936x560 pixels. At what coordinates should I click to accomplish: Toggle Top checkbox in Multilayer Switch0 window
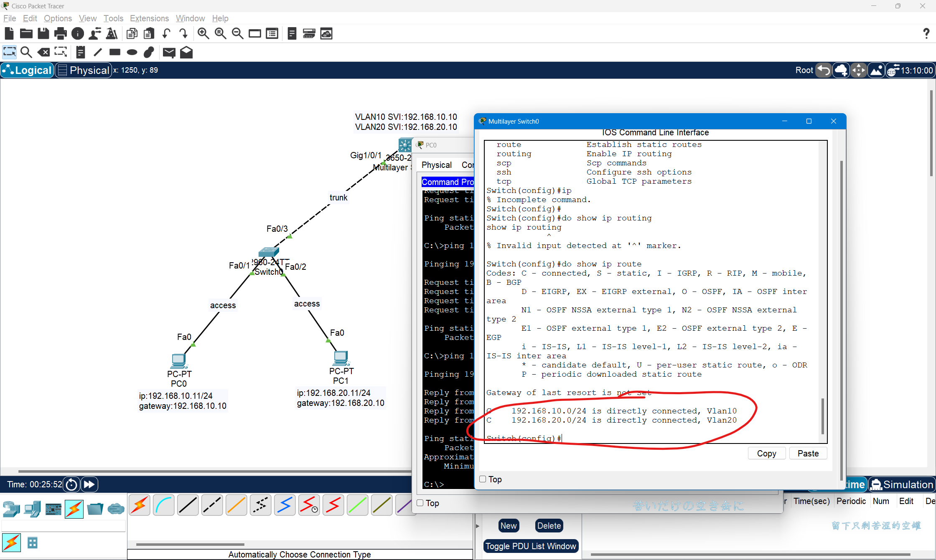coord(483,479)
